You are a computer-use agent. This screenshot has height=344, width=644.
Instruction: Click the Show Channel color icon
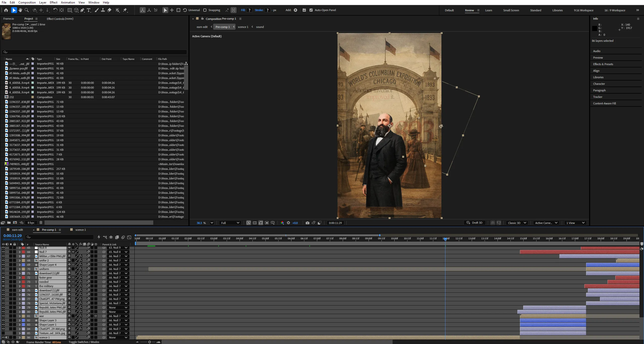282,223
